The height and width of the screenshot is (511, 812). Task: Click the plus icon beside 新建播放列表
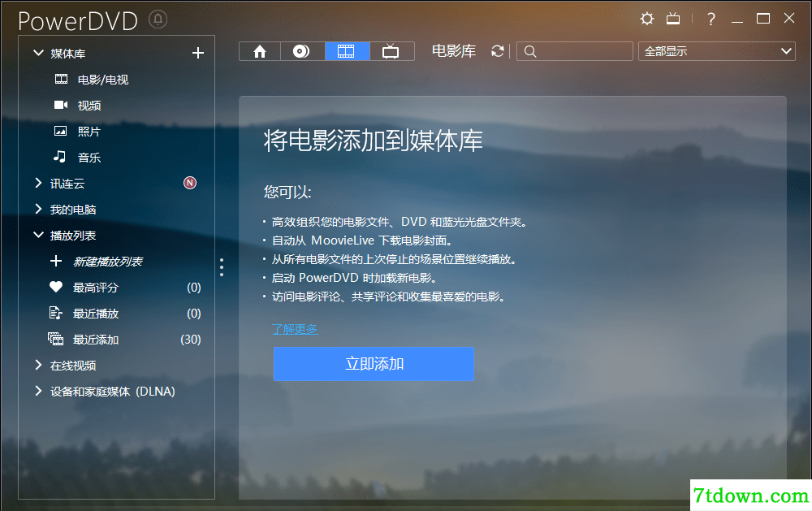[x=56, y=261]
